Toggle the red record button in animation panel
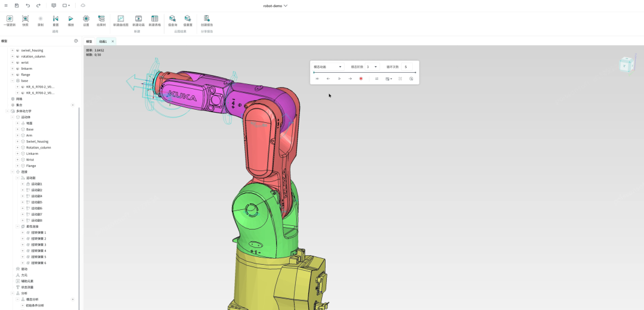This screenshot has height=310, width=644. click(x=361, y=79)
